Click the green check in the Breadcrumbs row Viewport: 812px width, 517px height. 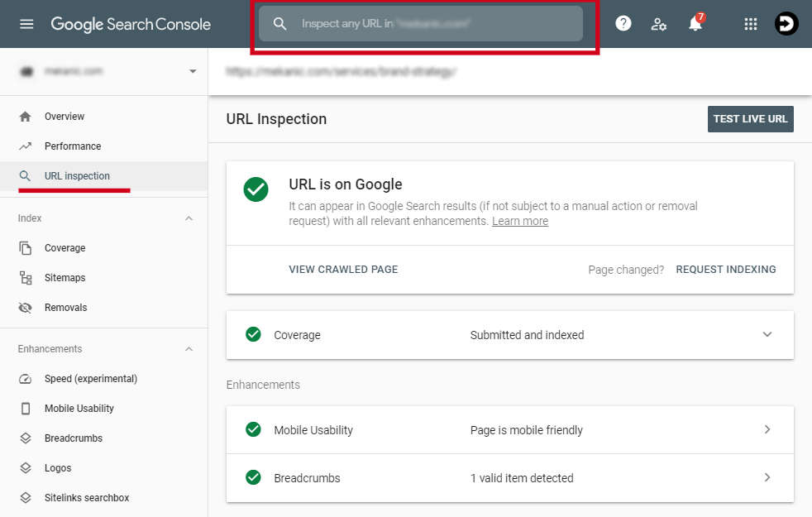(x=253, y=477)
